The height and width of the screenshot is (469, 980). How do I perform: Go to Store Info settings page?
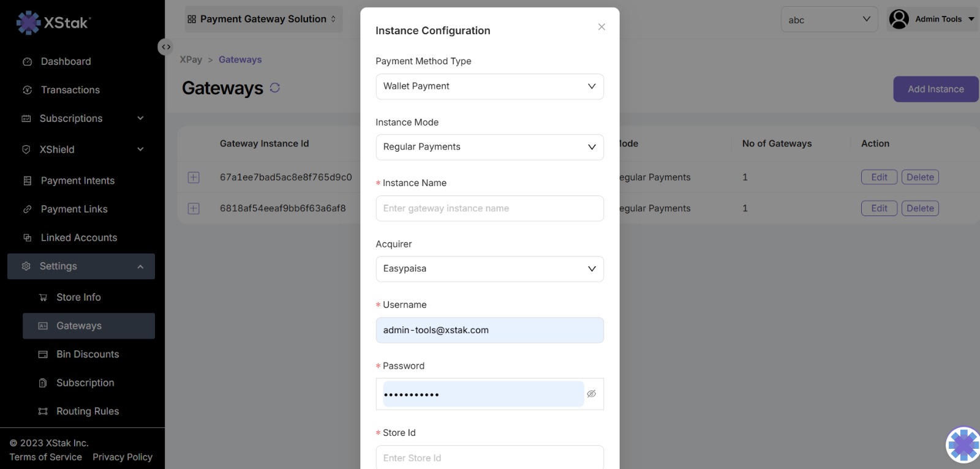click(x=78, y=298)
